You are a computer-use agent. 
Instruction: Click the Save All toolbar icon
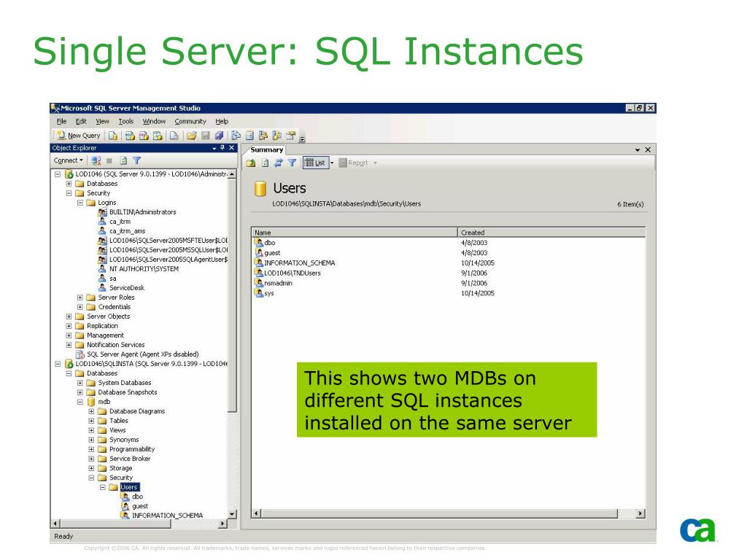coord(219,136)
